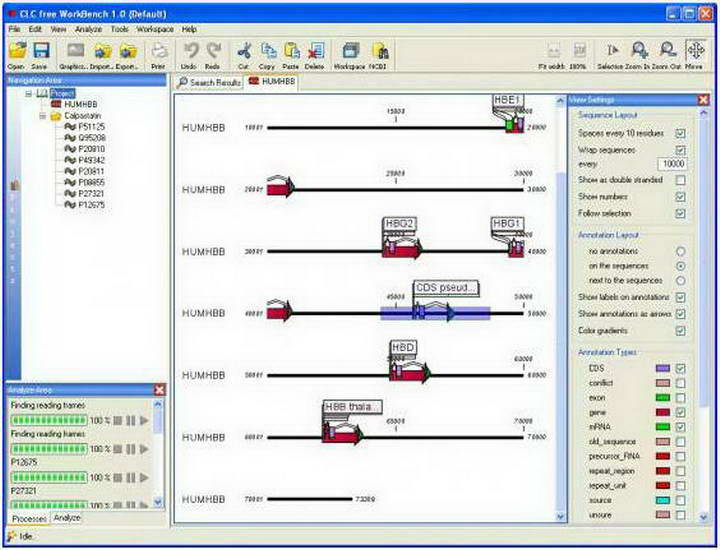Close the Analyze Area panel

(159, 390)
